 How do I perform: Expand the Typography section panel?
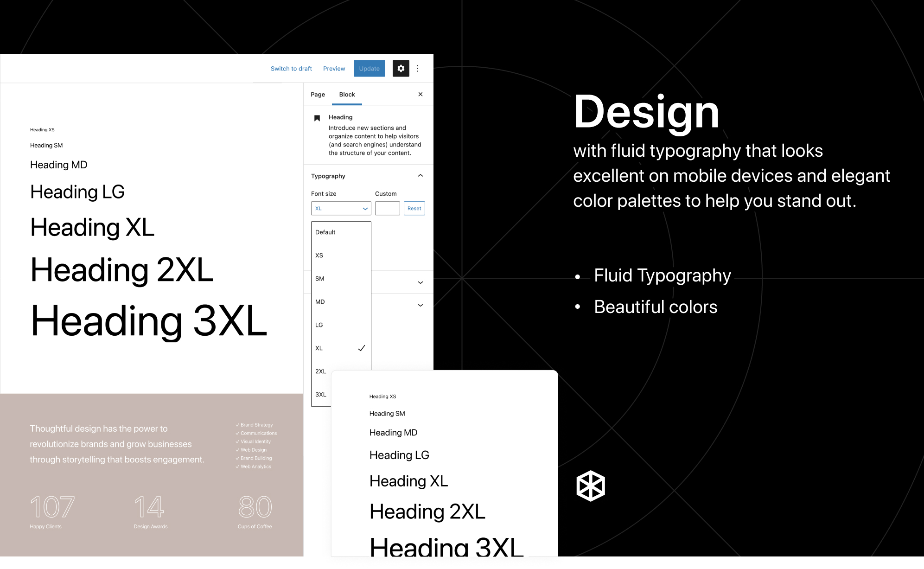coord(421,176)
